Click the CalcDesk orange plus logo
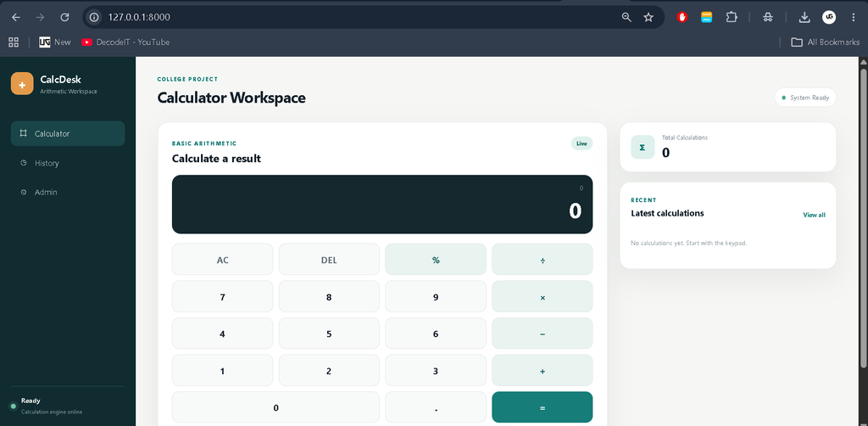868x426 pixels. 22,84
